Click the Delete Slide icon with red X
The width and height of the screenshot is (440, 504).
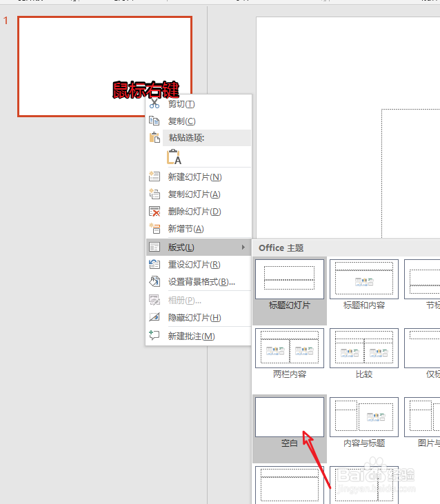[154, 211]
